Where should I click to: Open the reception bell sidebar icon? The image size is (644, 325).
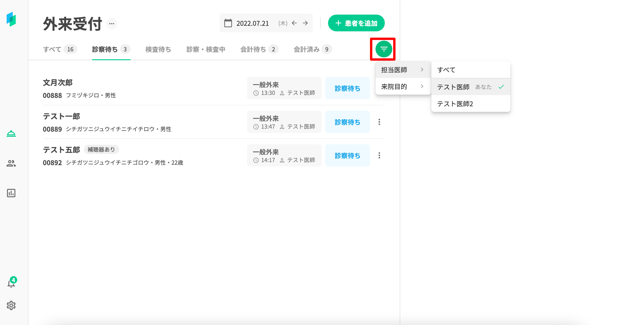[11, 134]
